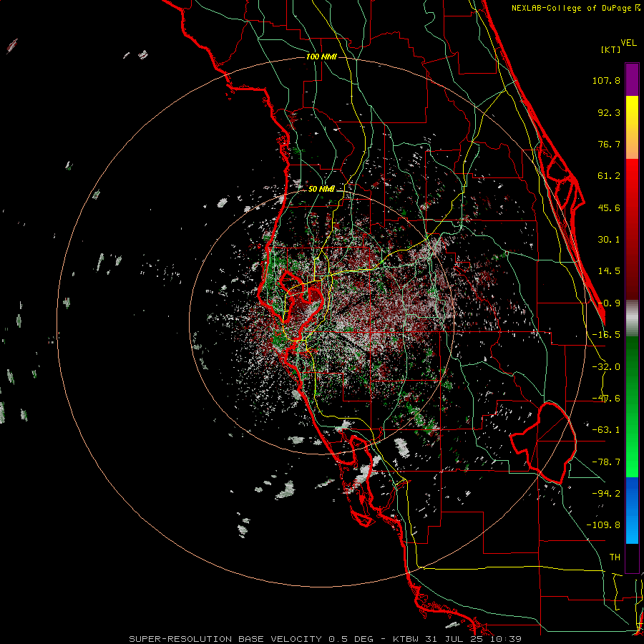This screenshot has width=644, height=644.
Task: Select the 107.8 legend value
Action: tap(606, 80)
